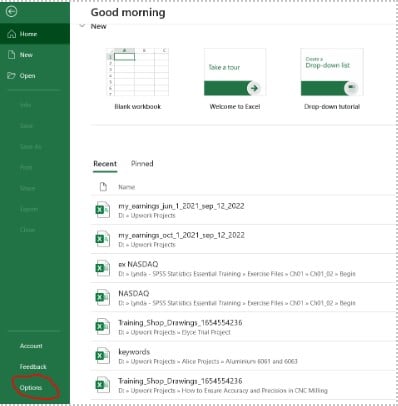The image size is (398, 406).
Task: Click the Blank workbook label
Action: click(x=138, y=107)
